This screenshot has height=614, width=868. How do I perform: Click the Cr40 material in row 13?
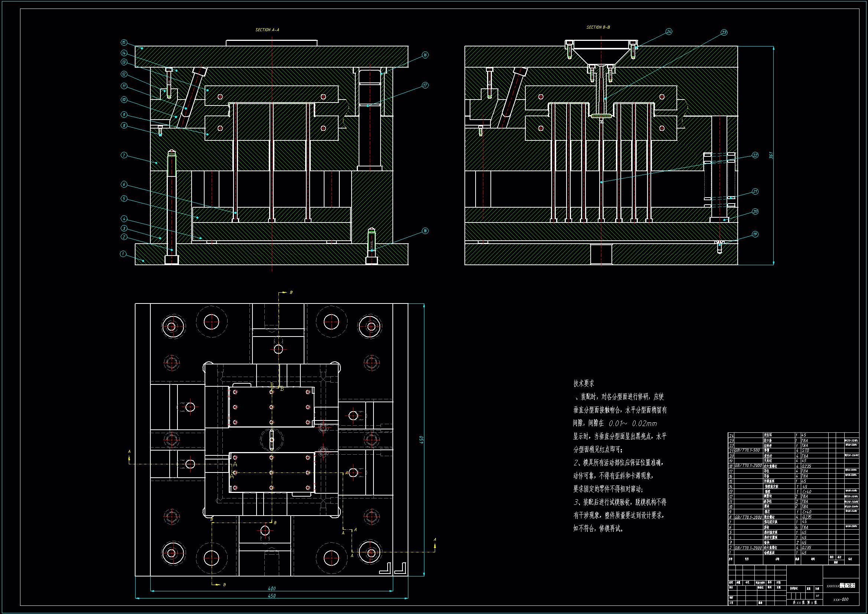[x=806, y=492]
